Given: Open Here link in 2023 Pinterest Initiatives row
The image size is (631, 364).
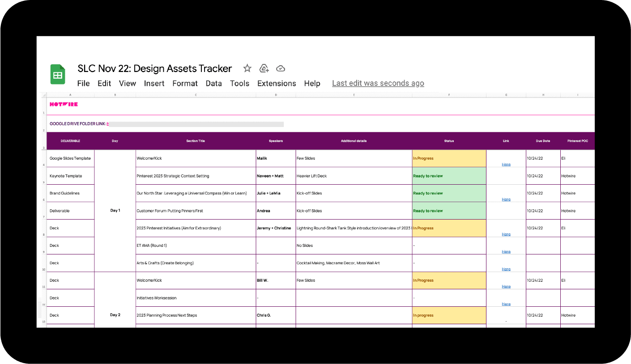Looking at the screenshot, I should [x=506, y=234].
